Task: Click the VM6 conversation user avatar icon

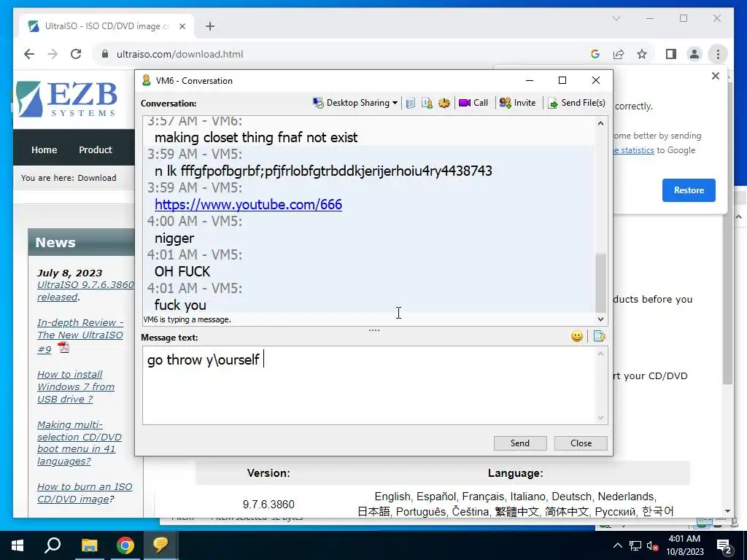Action: (146, 80)
